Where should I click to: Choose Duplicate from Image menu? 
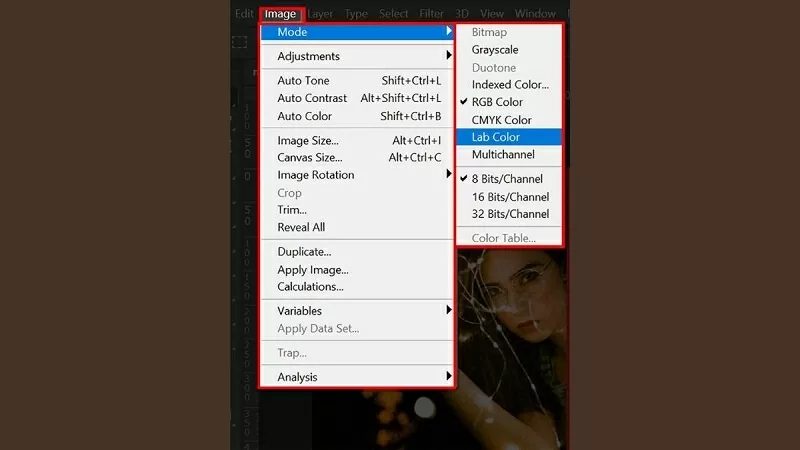304,252
